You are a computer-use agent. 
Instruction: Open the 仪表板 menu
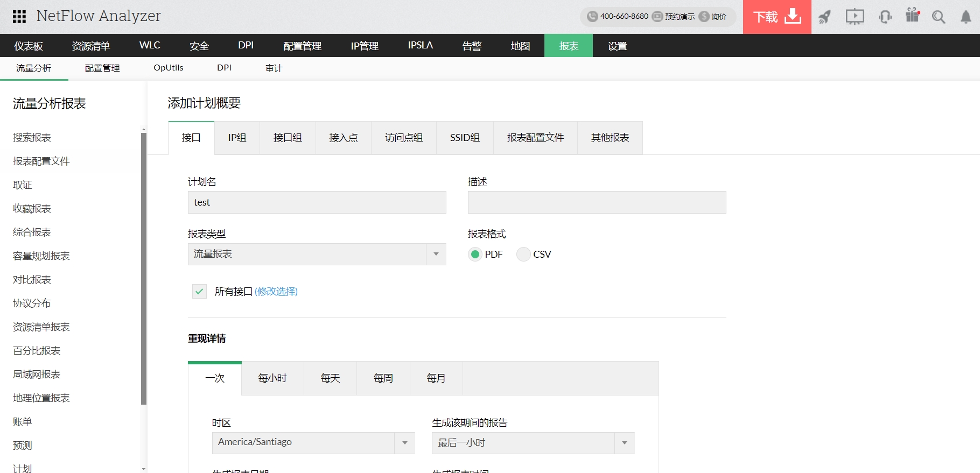click(x=29, y=46)
